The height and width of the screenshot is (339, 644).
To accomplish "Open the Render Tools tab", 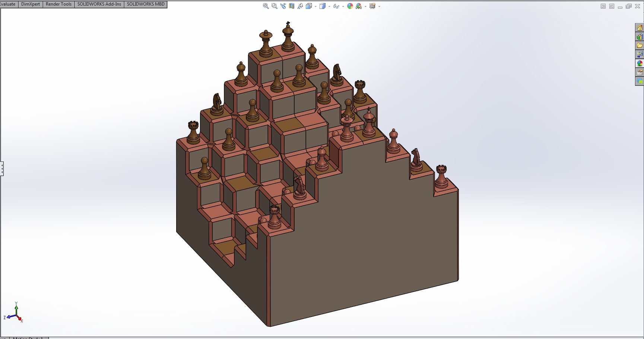I will 58,4.
